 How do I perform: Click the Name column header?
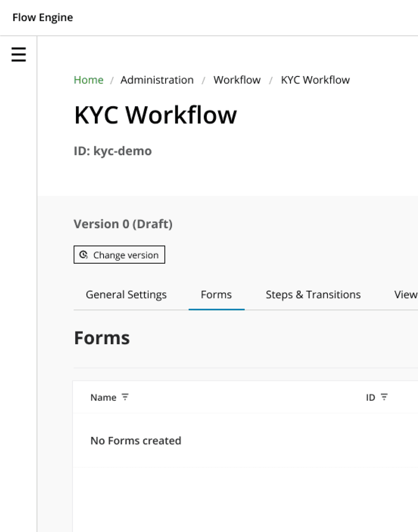tap(103, 397)
